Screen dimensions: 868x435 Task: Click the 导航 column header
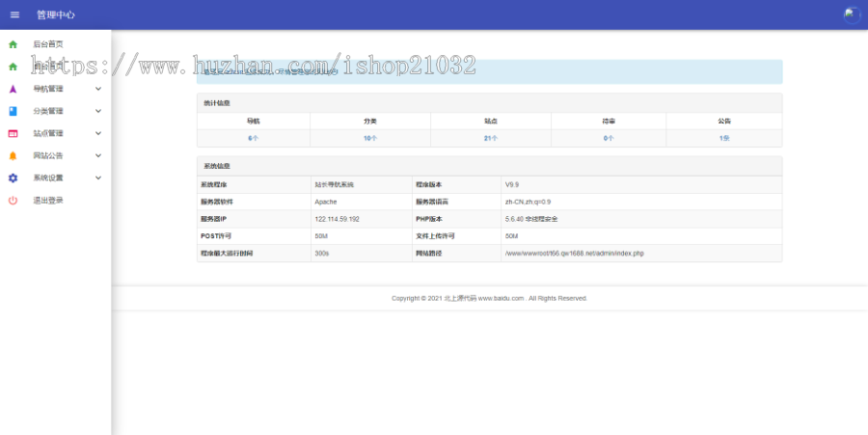(253, 122)
